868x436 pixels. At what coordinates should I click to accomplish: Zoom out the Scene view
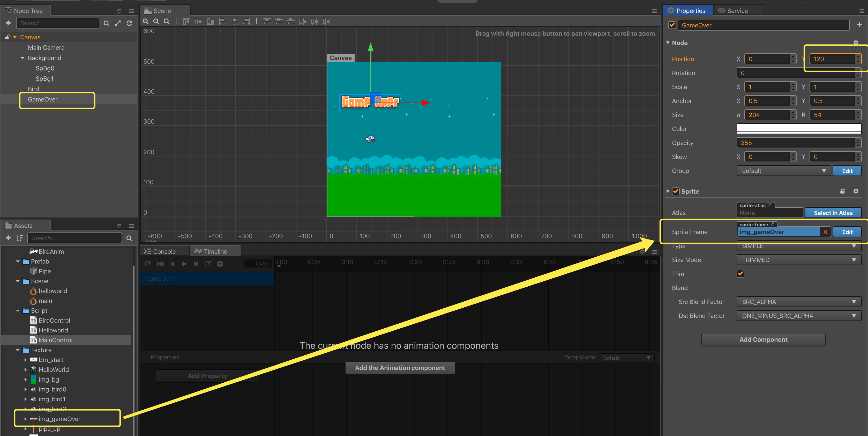[156, 21]
